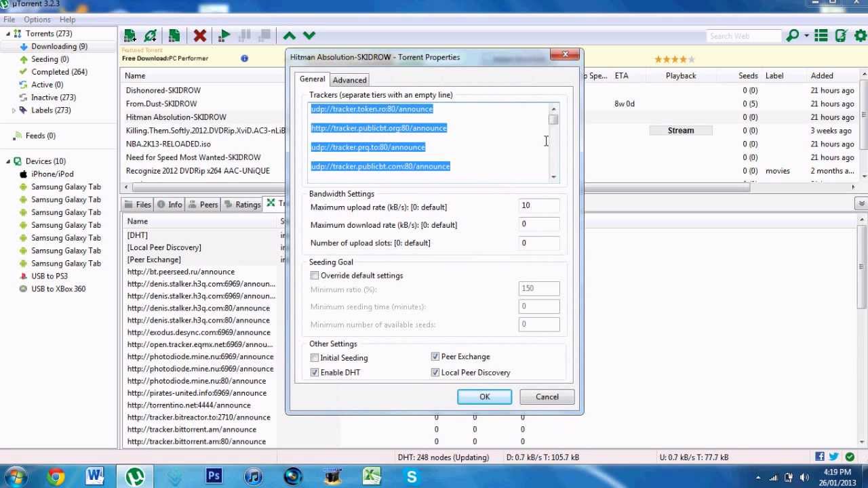Select iPhone/iPod device in sidebar
This screenshot has height=488, width=868.
[52, 174]
